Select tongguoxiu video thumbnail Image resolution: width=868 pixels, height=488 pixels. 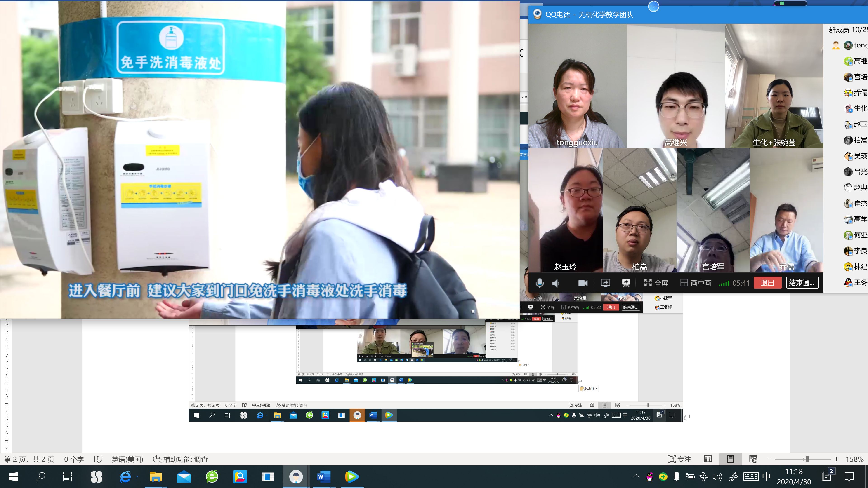tap(577, 86)
